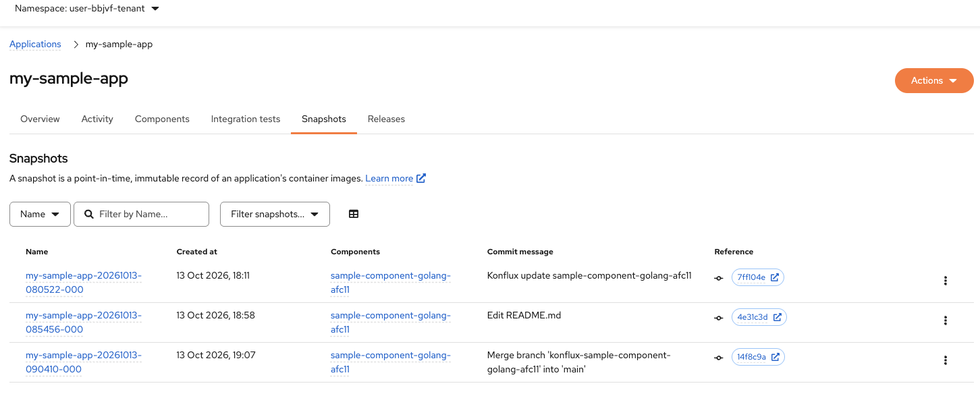Click the Snapshots section heading
This screenshot has width=980, height=394.
38,159
